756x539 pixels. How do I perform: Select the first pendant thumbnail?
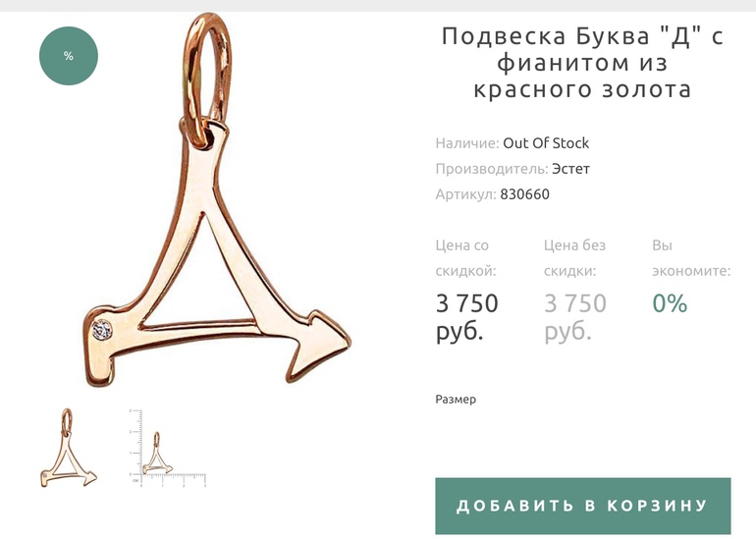pos(69,448)
